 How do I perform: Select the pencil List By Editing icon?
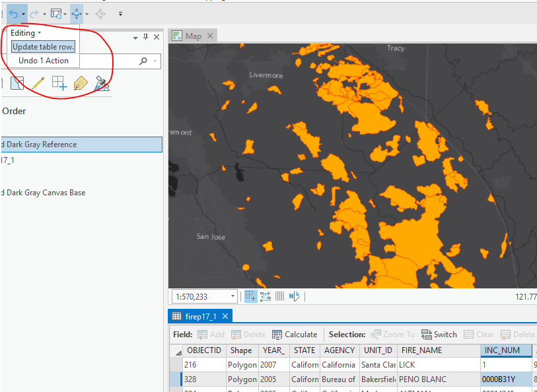pyautogui.click(x=38, y=82)
